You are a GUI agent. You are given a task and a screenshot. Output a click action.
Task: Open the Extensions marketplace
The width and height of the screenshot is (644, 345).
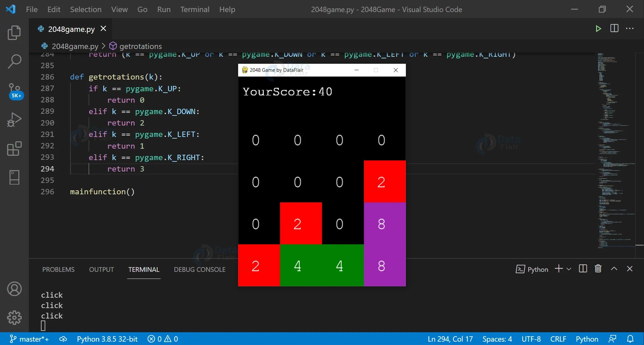pos(14,149)
